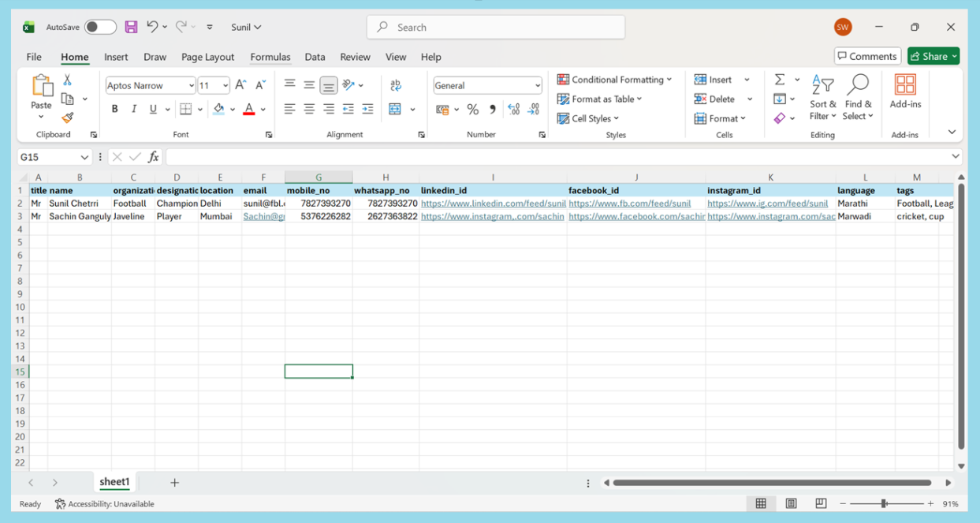Switch to Page Layout view icon
The image size is (980, 523).
(x=791, y=503)
